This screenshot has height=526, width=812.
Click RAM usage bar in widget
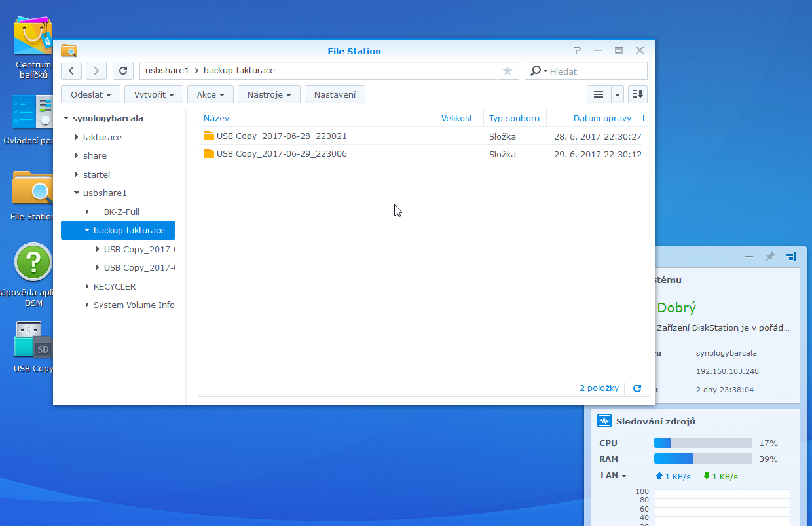pos(703,459)
